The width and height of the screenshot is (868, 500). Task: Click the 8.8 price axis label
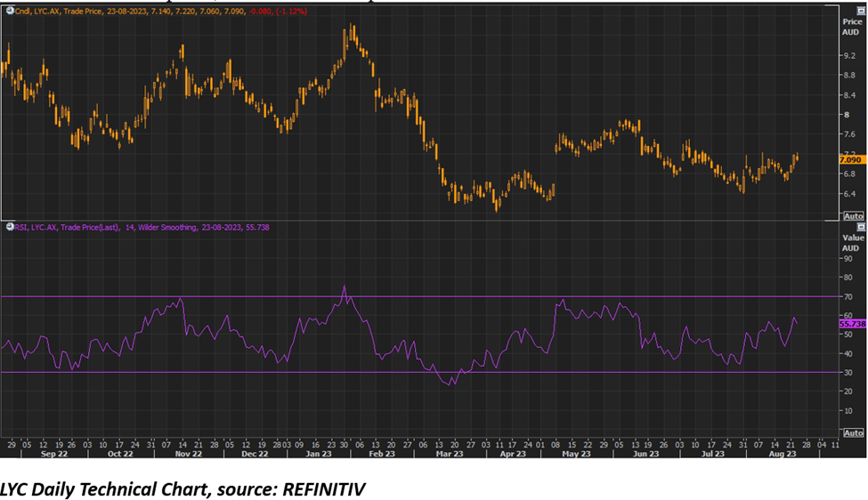pyautogui.click(x=849, y=76)
